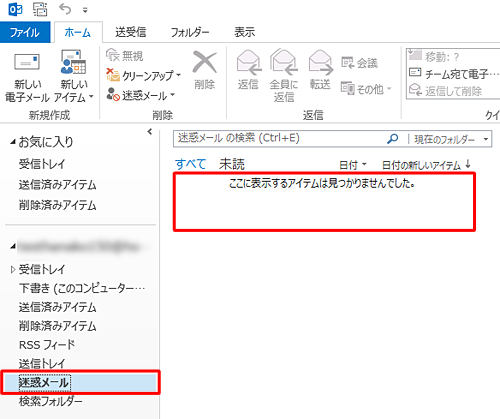500x419 pixels.
Task: Click the Outlook application icon in title bar
Action: pos(16,9)
